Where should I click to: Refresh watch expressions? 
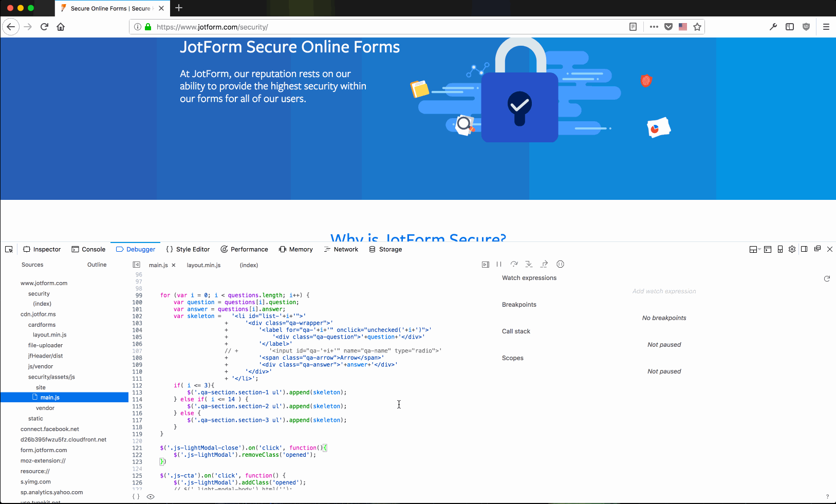tap(827, 278)
